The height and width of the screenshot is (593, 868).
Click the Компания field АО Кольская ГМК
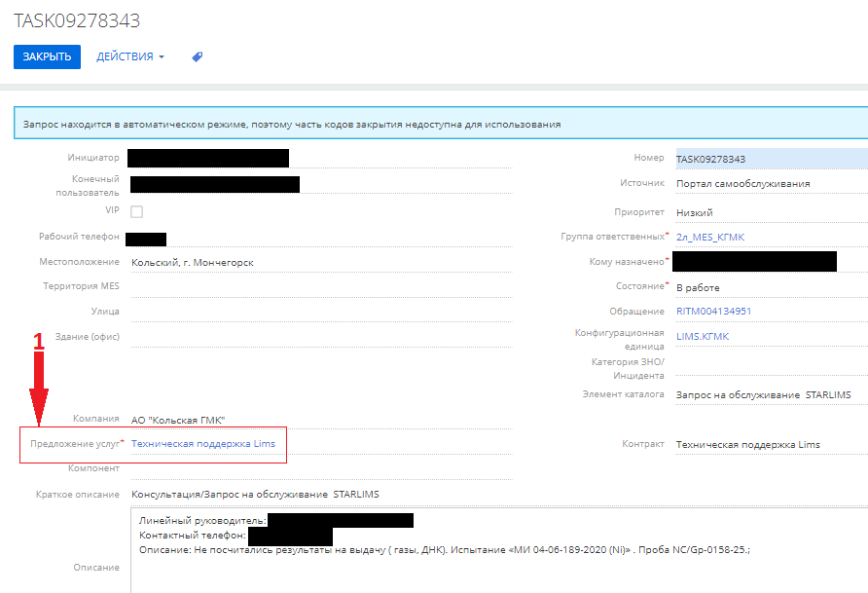[178, 420]
